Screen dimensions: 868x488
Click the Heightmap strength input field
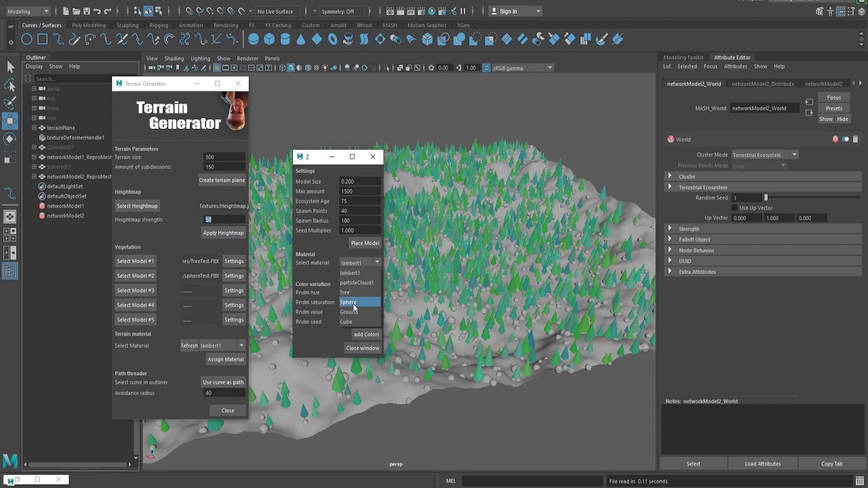point(224,220)
